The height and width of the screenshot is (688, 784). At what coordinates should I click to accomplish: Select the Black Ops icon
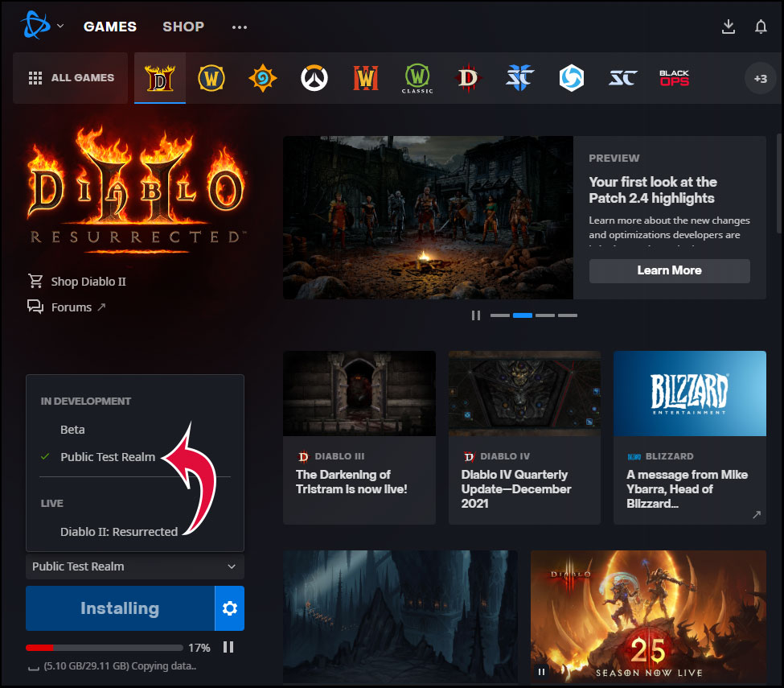[x=674, y=78]
